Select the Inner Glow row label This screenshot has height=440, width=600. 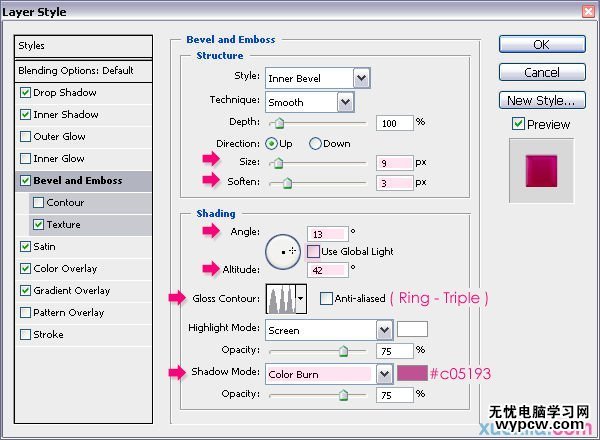59,158
